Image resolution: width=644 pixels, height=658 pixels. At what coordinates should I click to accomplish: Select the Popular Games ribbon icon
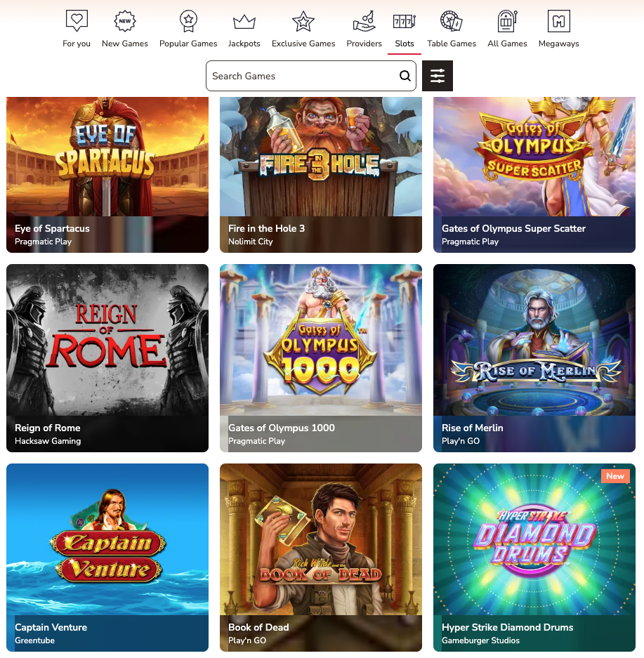188,21
